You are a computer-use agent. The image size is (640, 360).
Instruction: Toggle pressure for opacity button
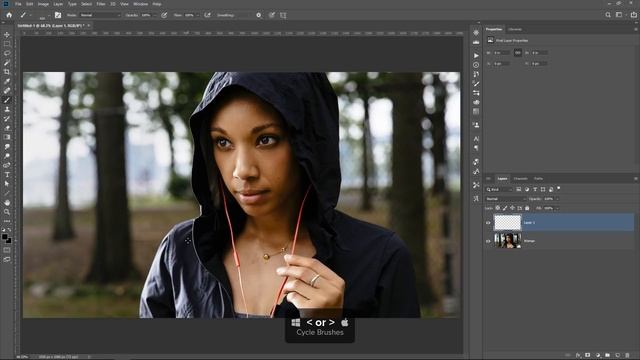164,15
